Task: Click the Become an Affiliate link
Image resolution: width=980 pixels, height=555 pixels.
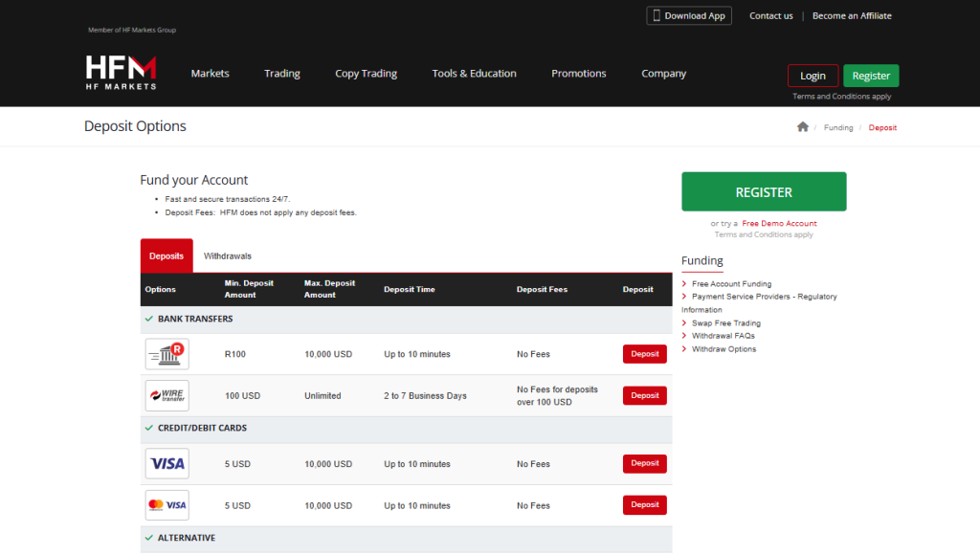Action: click(x=852, y=15)
